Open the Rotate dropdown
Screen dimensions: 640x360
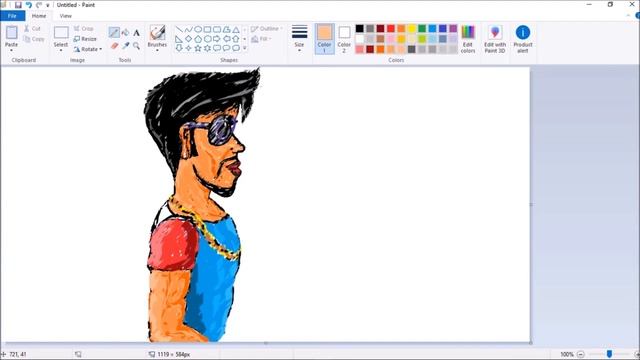tap(88, 49)
